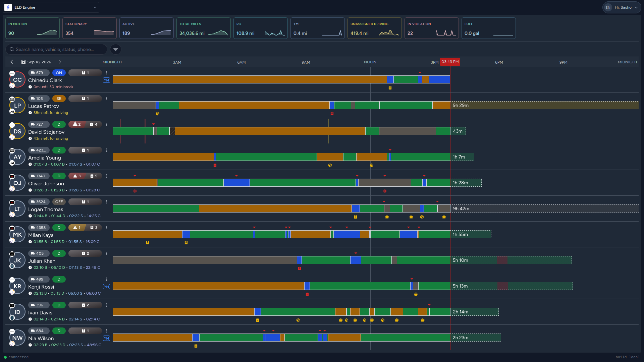The width and height of the screenshot is (644, 362).
Task: Click vehicle 105 badge
Action: (39, 99)
